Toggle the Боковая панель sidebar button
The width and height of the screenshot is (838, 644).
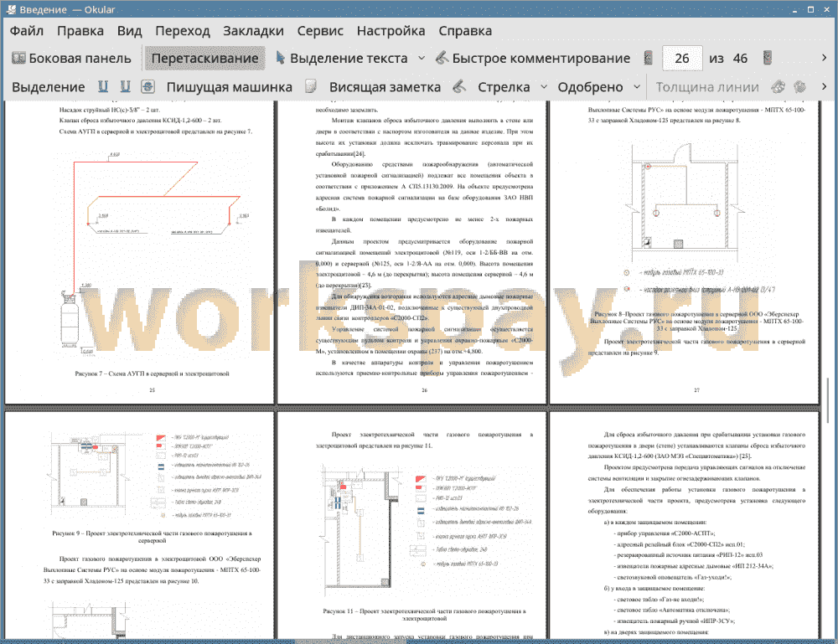(71, 59)
